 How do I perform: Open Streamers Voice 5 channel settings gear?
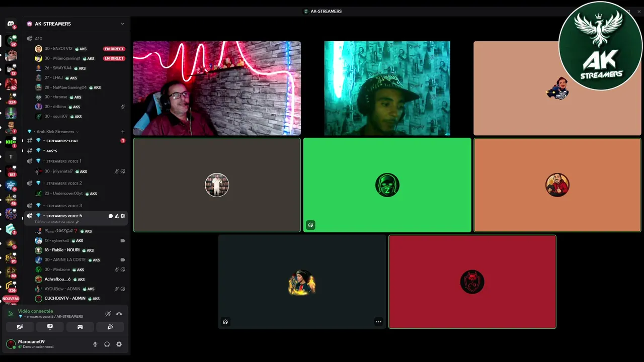(123, 216)
